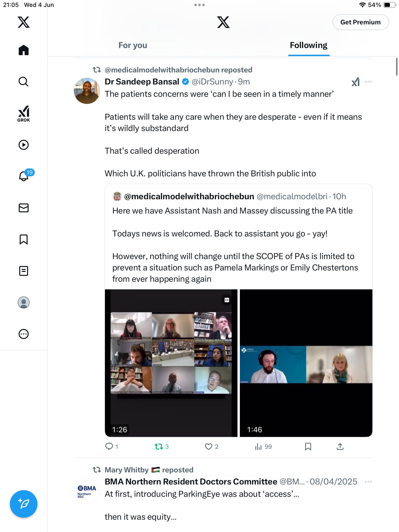
Task: Open direct messages envelope icon
Action: point(24,208)
